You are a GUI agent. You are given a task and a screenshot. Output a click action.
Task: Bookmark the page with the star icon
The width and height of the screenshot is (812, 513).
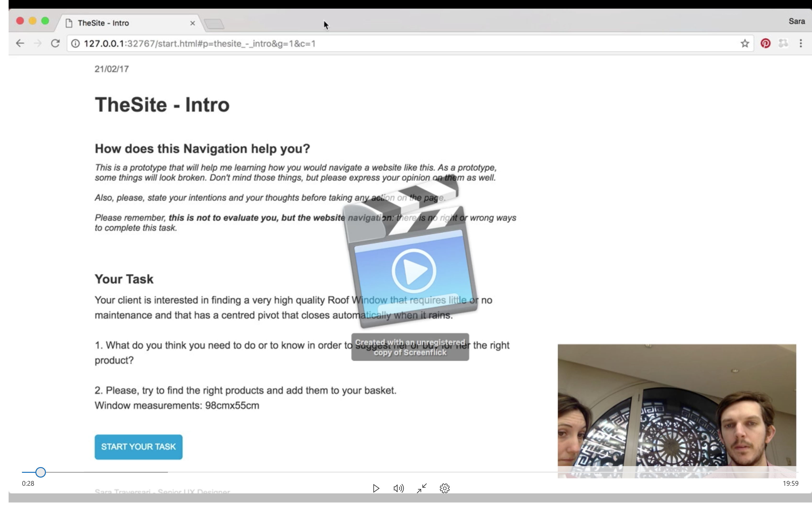tap(745, 43)
